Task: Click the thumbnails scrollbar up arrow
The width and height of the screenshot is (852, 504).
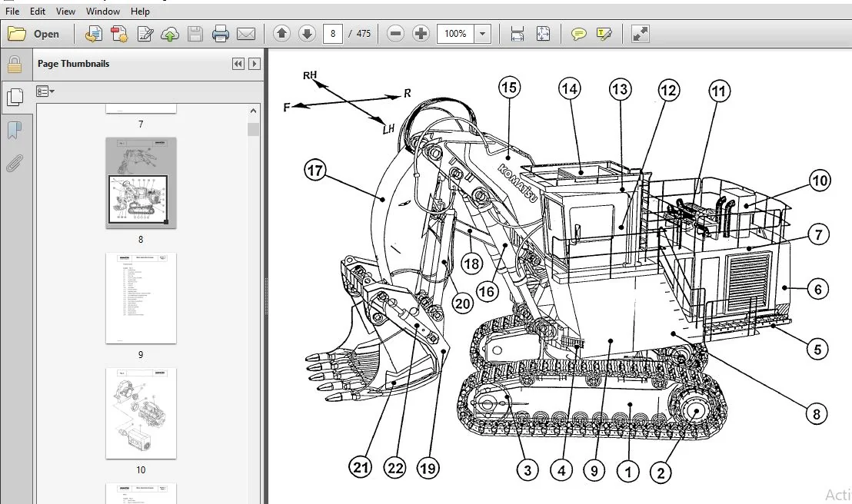Action: [x=253, y=111]
